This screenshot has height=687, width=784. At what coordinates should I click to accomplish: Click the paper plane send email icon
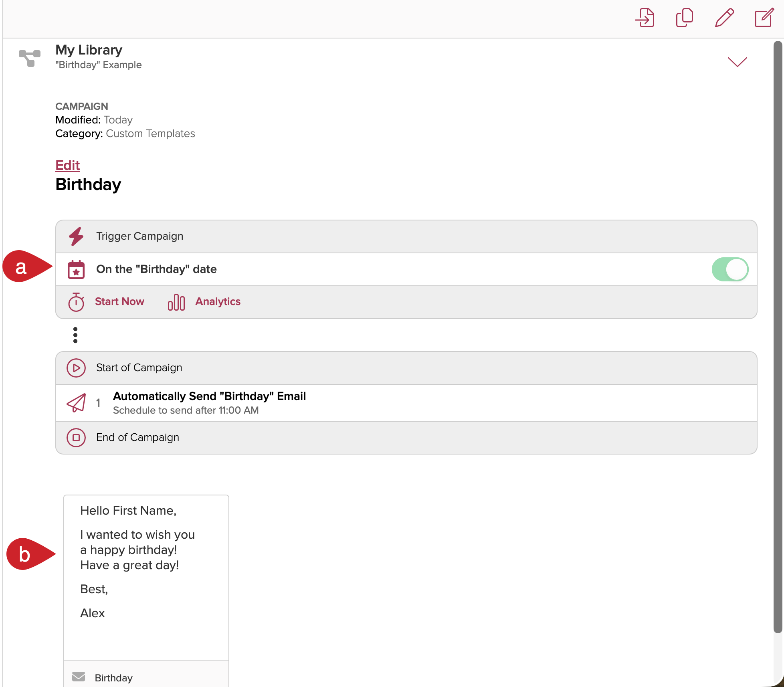click(x=76, y=403)
